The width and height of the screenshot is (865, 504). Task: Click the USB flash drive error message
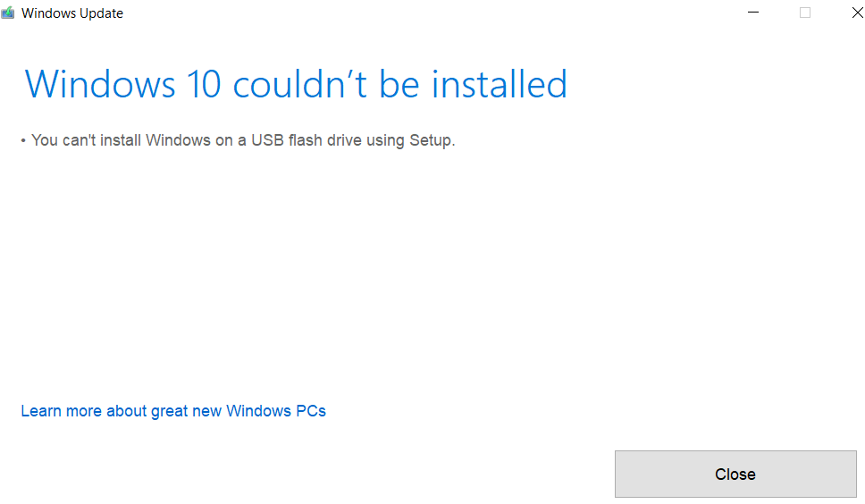click(243, 140)
